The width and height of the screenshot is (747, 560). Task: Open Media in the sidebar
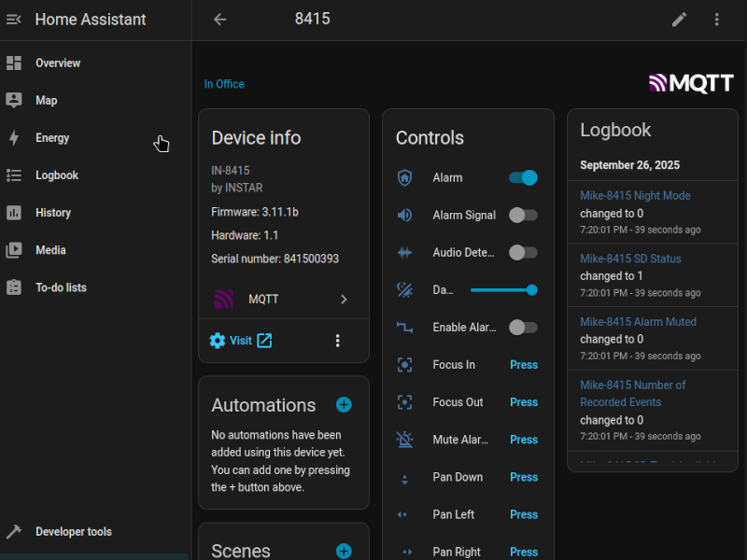(x=94, y=250)
